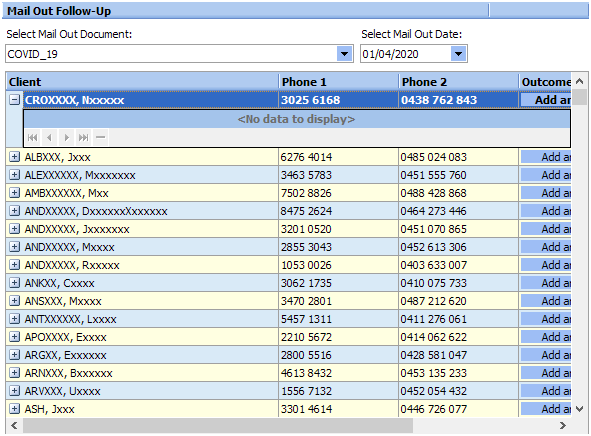Select phone number 6276 4014
Image resolution: width=591 pixels, height=436 pixels.
pos(306,157)
